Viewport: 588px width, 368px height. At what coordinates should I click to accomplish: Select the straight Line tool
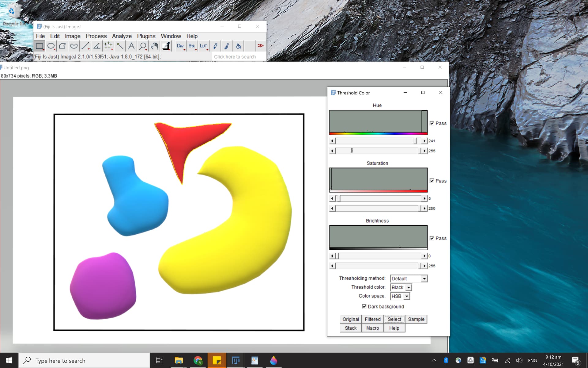85,46
